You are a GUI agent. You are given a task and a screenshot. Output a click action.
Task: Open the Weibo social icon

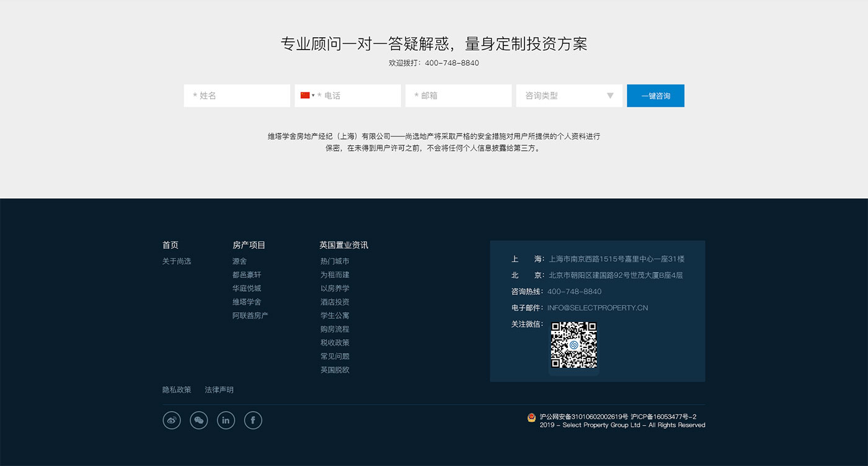172,420
